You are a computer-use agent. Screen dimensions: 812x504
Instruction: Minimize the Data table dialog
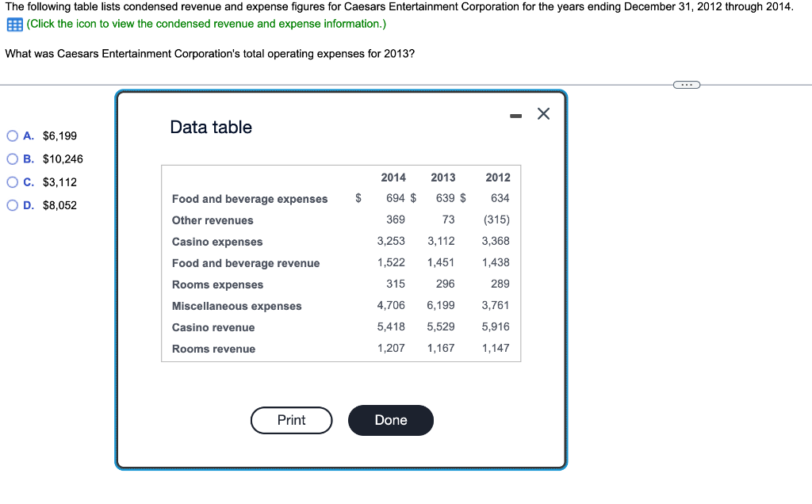pyautogui.click(x=515, y=116)
